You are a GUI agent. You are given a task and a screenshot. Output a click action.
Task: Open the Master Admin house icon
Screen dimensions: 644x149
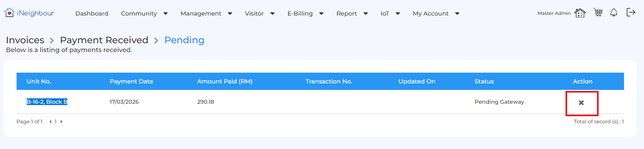(580, 13)
